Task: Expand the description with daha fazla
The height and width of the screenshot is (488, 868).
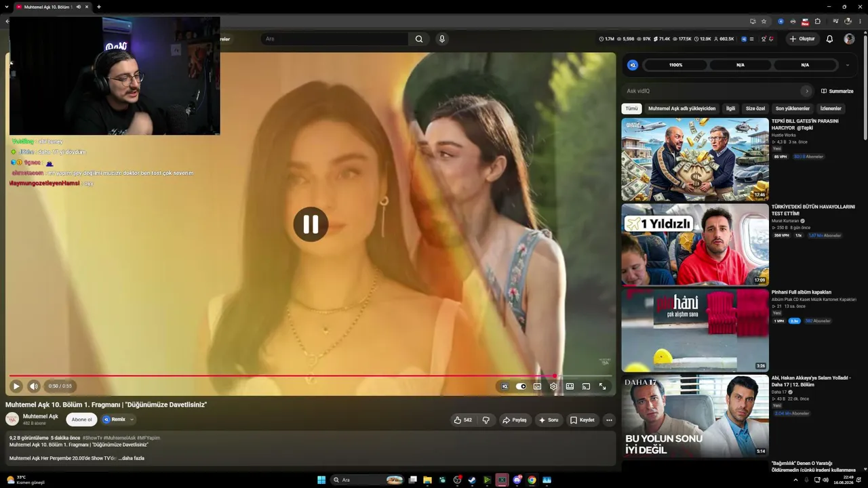Action: [132, 458]
